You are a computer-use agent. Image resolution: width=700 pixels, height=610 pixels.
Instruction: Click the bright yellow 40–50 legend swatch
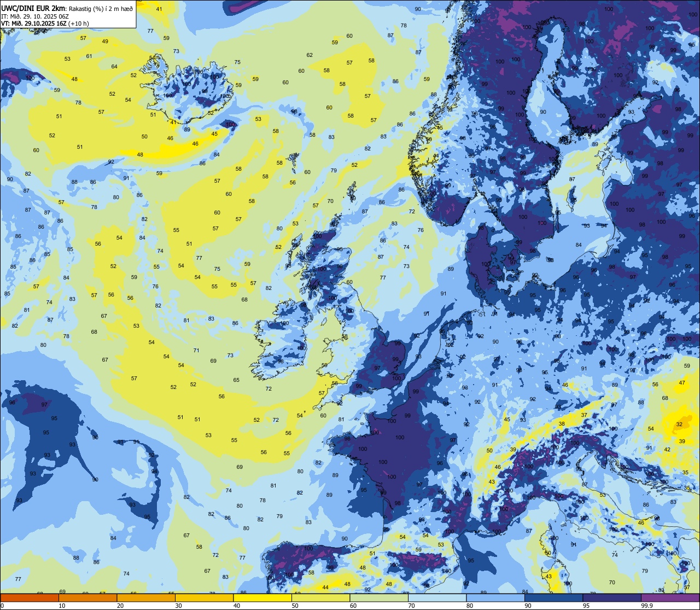(262, 598)
